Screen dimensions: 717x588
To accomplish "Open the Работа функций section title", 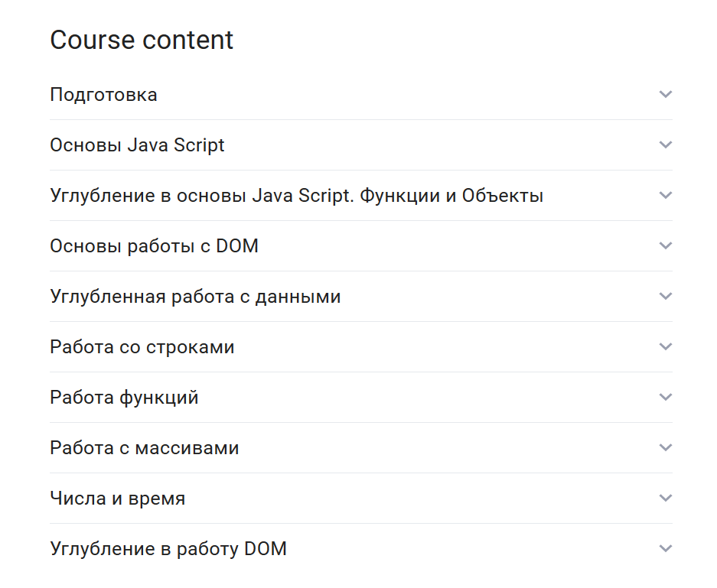I will [x=124, y=398].
